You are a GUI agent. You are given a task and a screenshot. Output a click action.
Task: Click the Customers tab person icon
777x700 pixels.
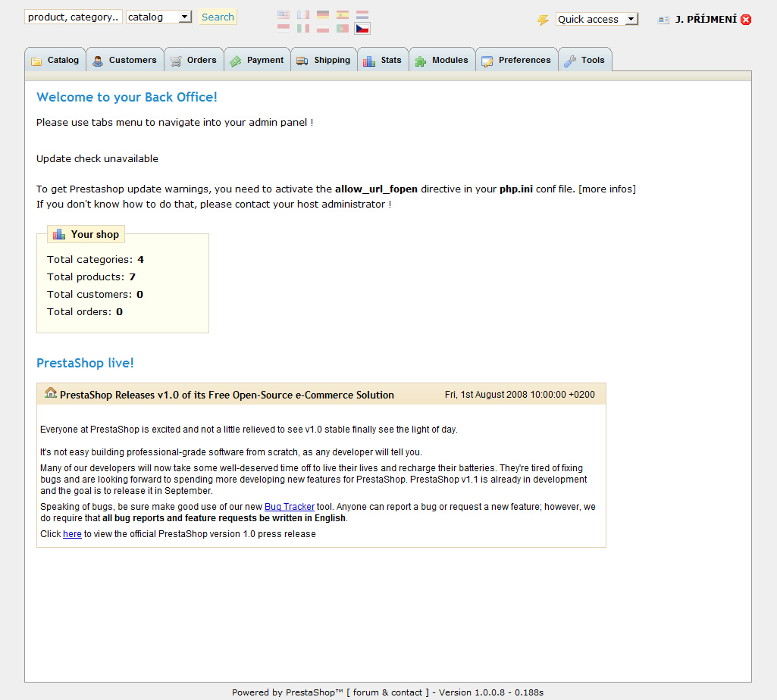click(x=98, y=61)
